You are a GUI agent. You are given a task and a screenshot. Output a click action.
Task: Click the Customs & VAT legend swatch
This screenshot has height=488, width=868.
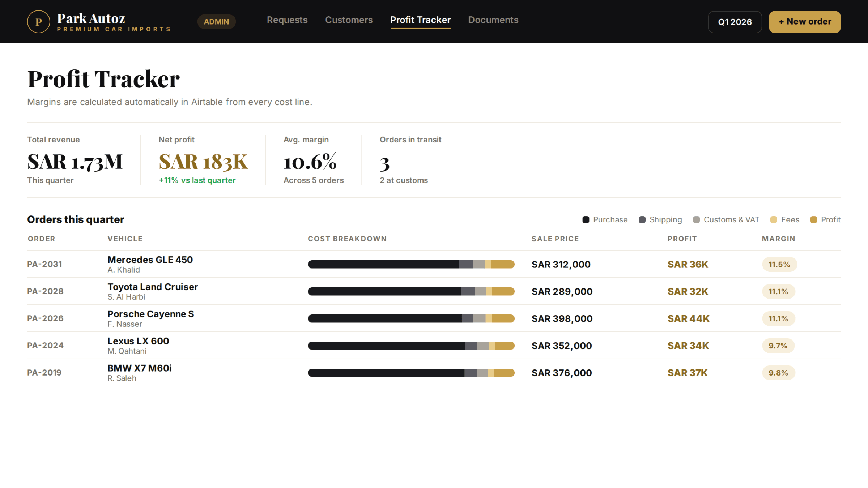point(696,220)
